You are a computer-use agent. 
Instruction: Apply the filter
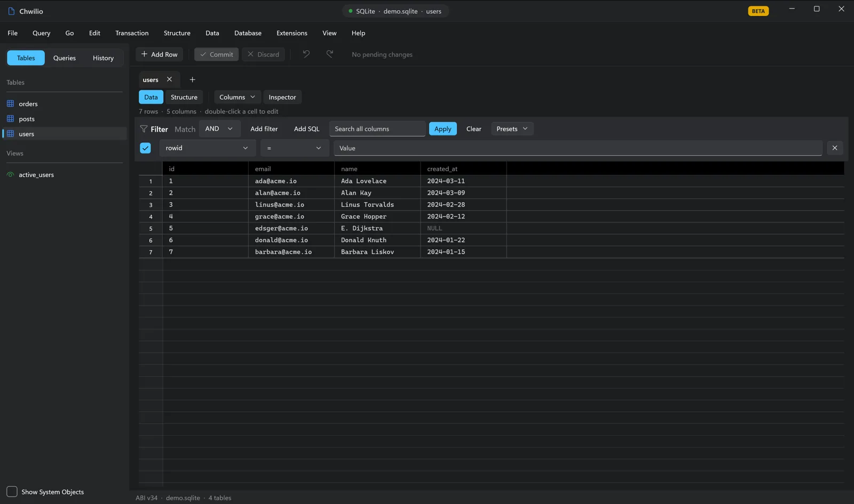click(443, 129)
